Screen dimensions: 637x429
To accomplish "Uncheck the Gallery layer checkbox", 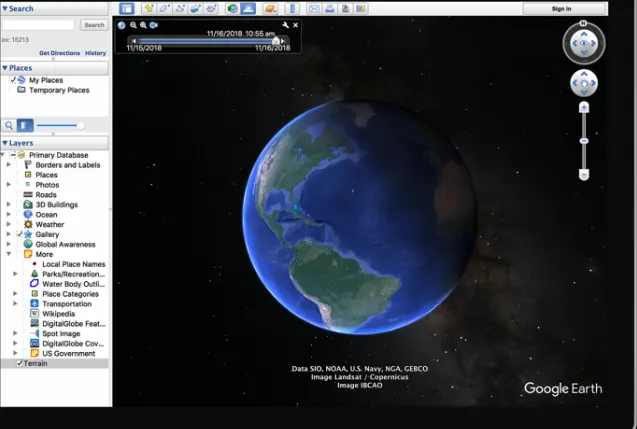I will 19,234.
